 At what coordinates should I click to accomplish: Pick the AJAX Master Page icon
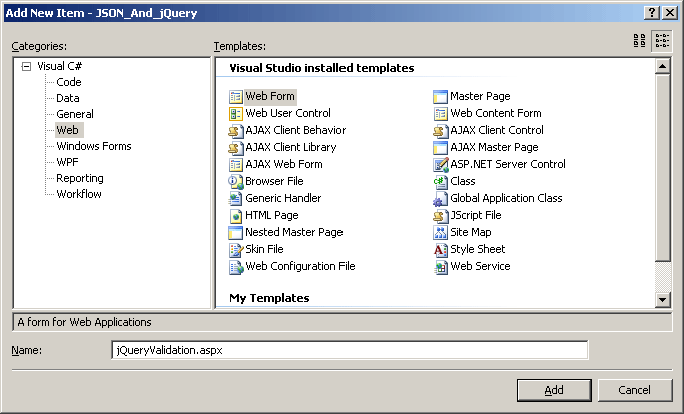[441, 147]
